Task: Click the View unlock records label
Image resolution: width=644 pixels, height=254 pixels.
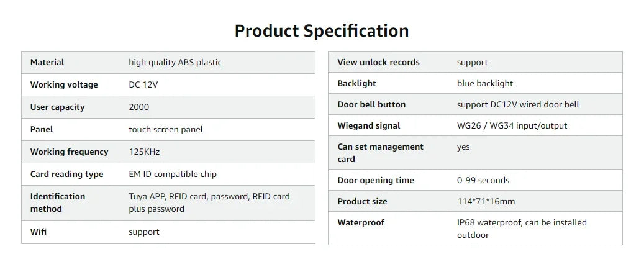Action: click(378, 62)
